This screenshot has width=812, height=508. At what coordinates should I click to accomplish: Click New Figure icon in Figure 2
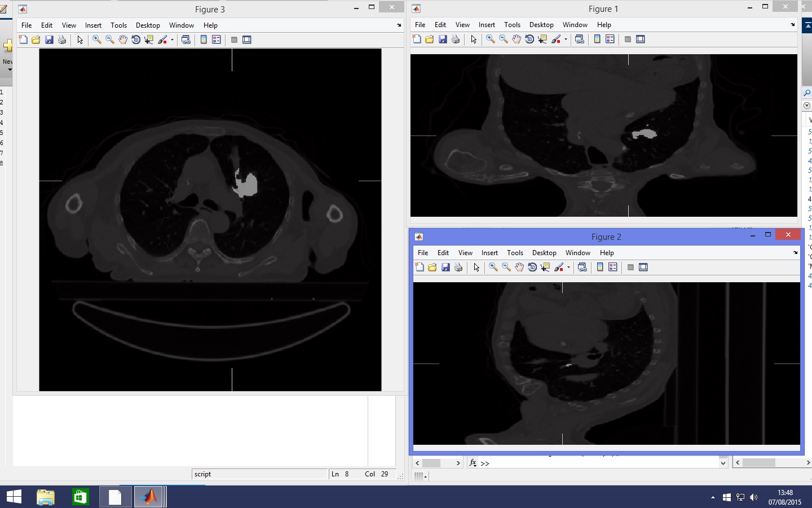coord(420,267)
